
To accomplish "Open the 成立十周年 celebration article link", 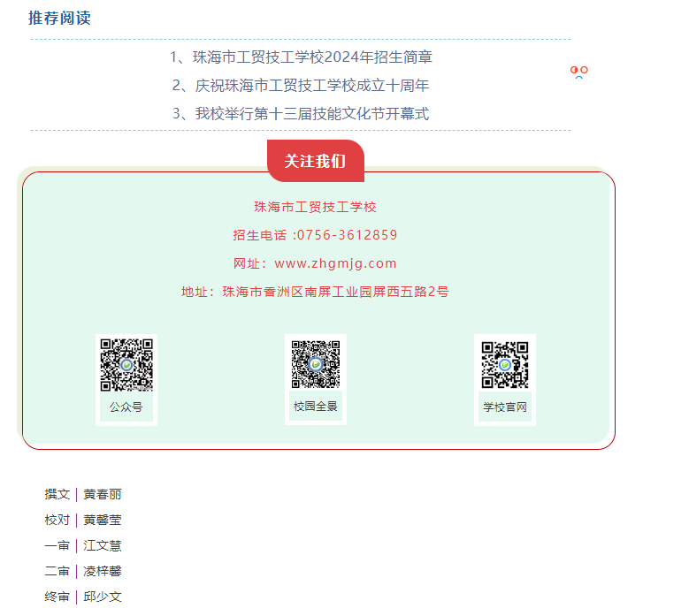I will (x=301, y=85).
